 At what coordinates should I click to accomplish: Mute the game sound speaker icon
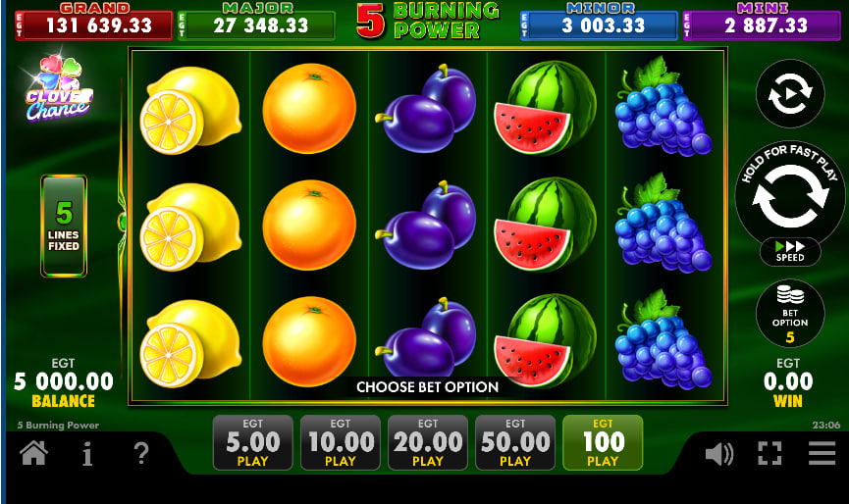(x=719, y=453)
